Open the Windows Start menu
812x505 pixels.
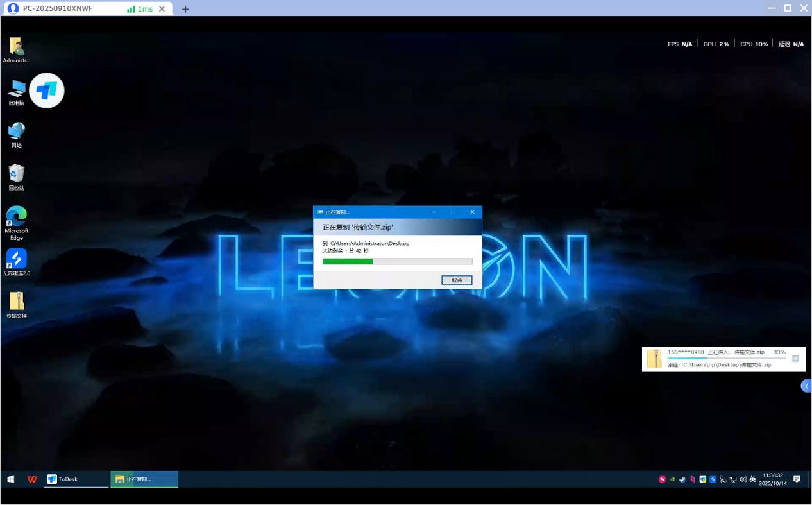11,479
